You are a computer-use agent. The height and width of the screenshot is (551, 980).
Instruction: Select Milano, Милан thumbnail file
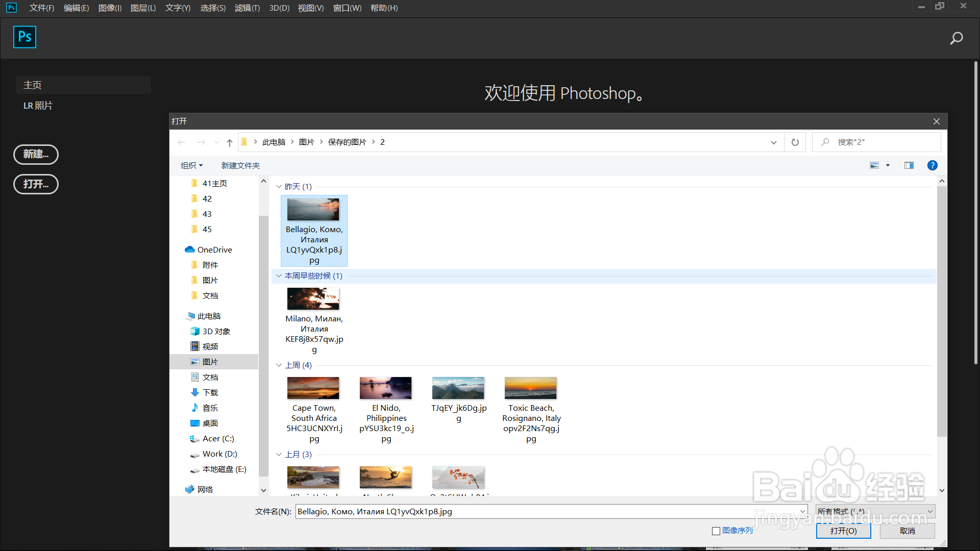314,320
